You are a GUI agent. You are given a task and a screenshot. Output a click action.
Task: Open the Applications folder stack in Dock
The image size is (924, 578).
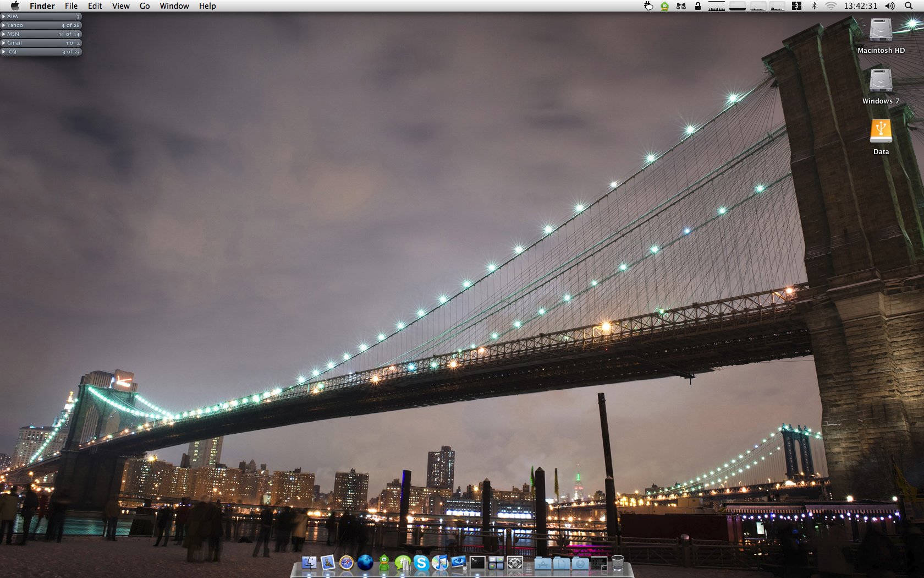click(x=543, y=563)
